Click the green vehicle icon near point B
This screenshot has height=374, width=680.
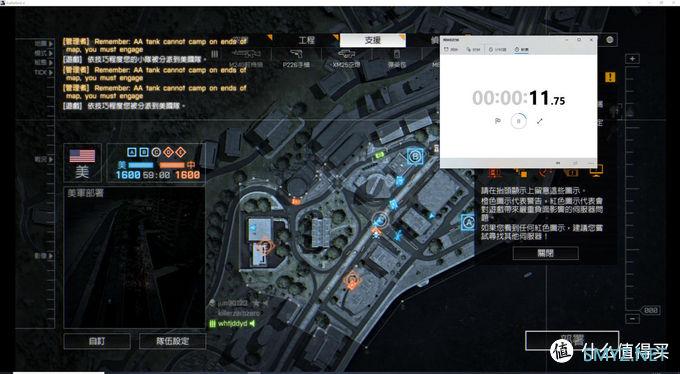(x=380, y=154)
